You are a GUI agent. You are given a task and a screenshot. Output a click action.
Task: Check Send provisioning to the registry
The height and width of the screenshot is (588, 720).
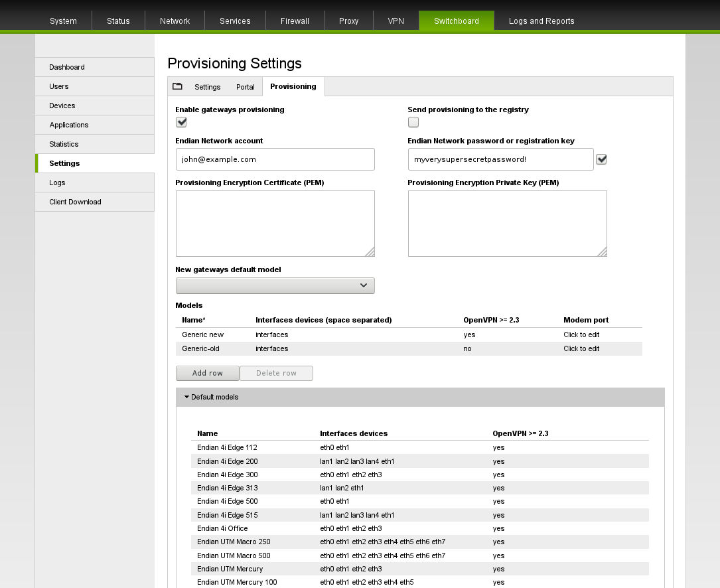[x=413, y=122]
